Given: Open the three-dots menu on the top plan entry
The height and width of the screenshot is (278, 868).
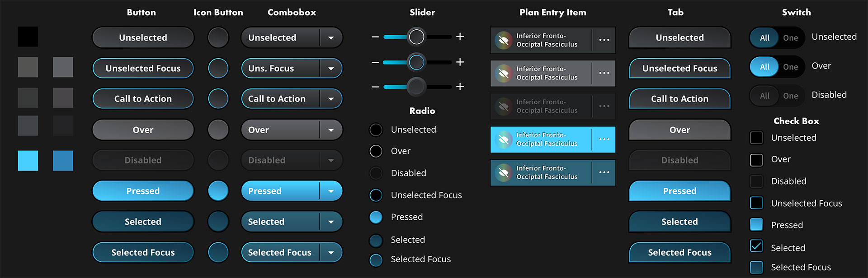Looking at the screenshot, I should click(x=604, y=40).
